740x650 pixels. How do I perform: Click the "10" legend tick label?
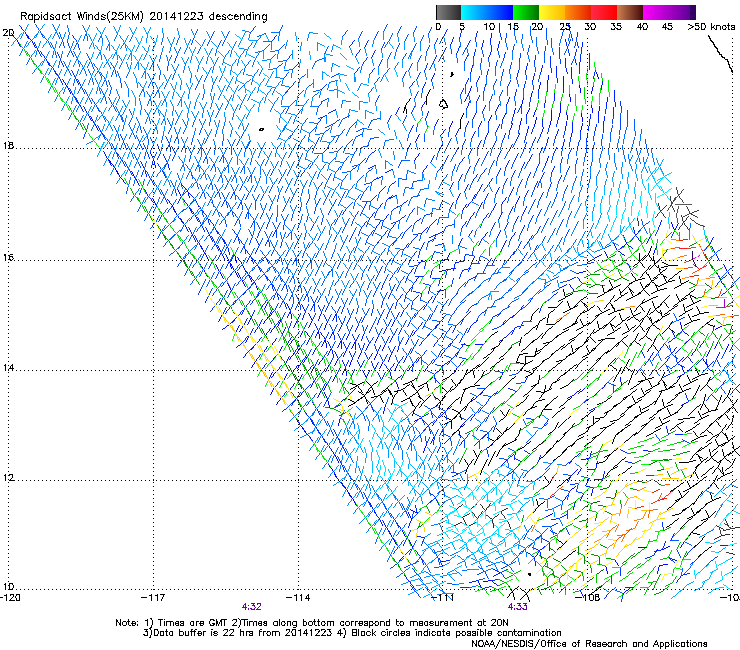click(x=489, y=26)
